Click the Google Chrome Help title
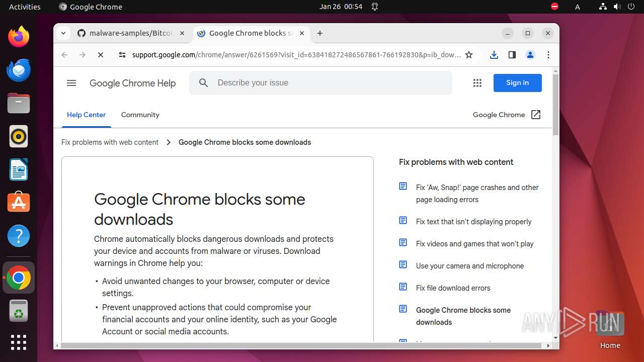644x362 pixels. 132,83
